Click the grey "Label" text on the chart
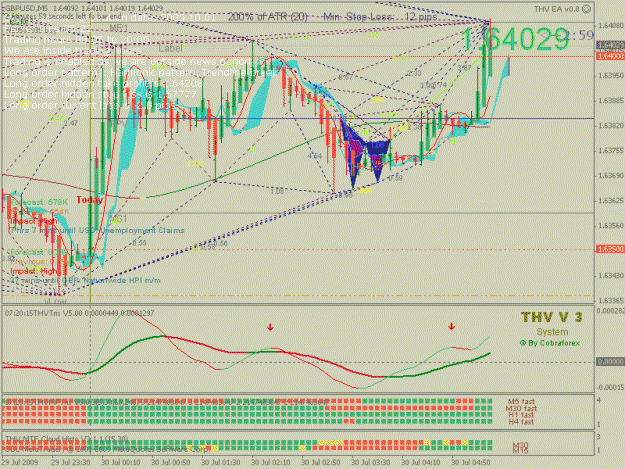 171,48
